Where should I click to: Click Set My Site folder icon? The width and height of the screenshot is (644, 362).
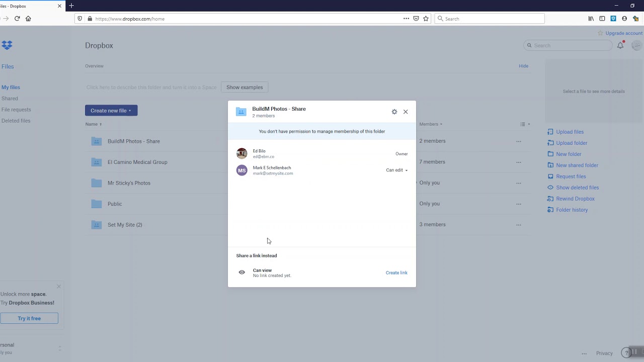[x=97, y=225]
